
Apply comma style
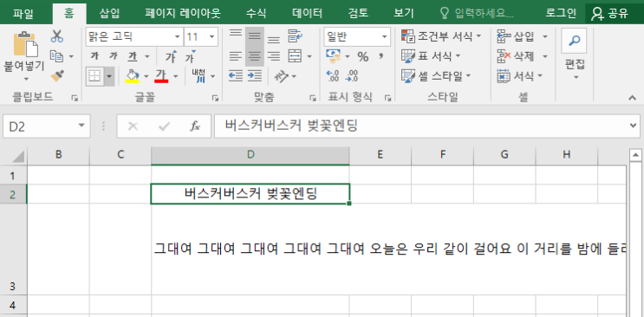[x=381, y=56]
